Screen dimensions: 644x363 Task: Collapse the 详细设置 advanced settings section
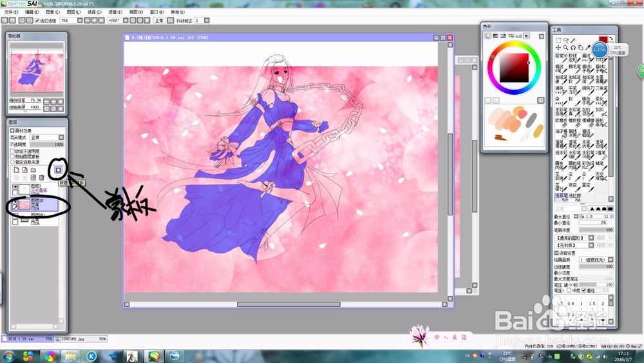(x=556, y=253)
